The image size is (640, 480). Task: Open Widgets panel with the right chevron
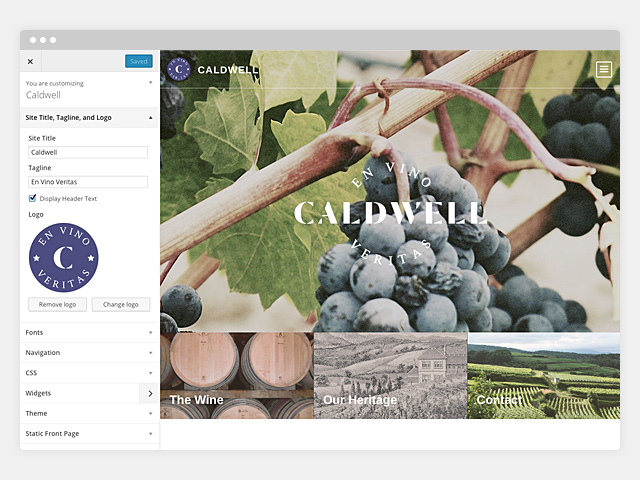[x=149, y=393]
